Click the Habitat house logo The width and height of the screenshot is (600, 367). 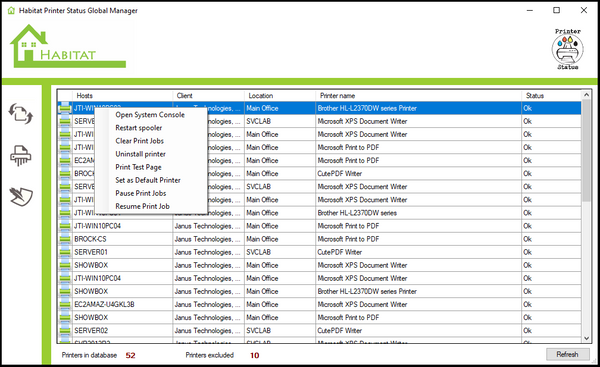click(x=68, y=46)
